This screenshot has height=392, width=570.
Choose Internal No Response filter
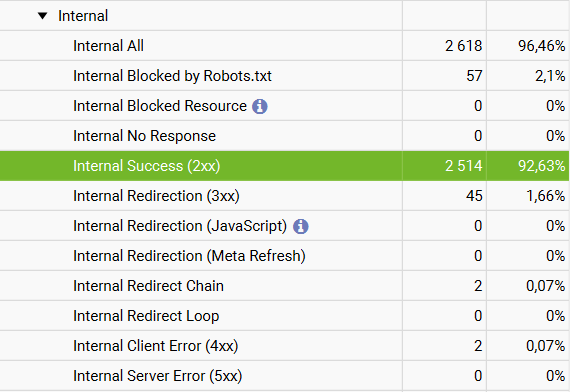tap(144, 136)
